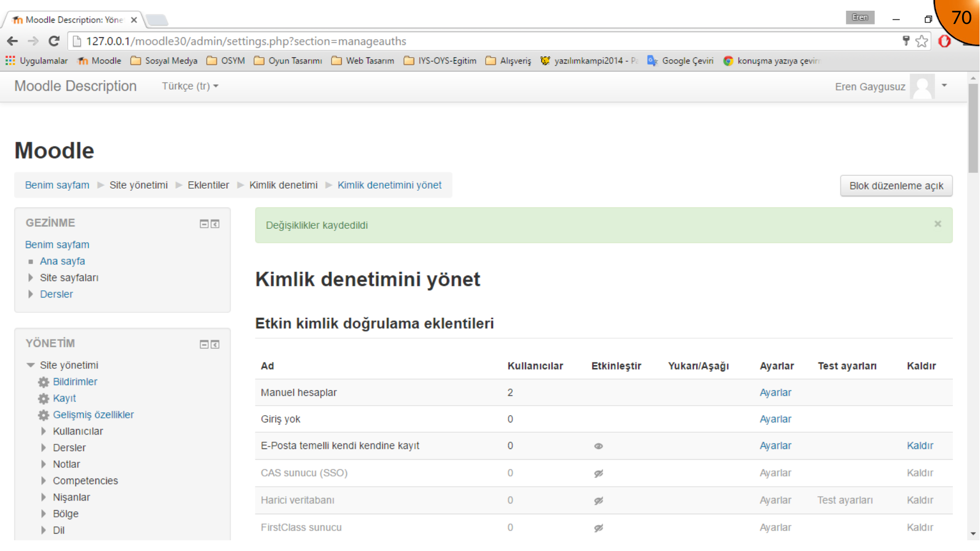Open Ayarlar for Giriş yok
Image resolution: width=980 pixels, height=551 pixels.
click(x=775, y=419)
